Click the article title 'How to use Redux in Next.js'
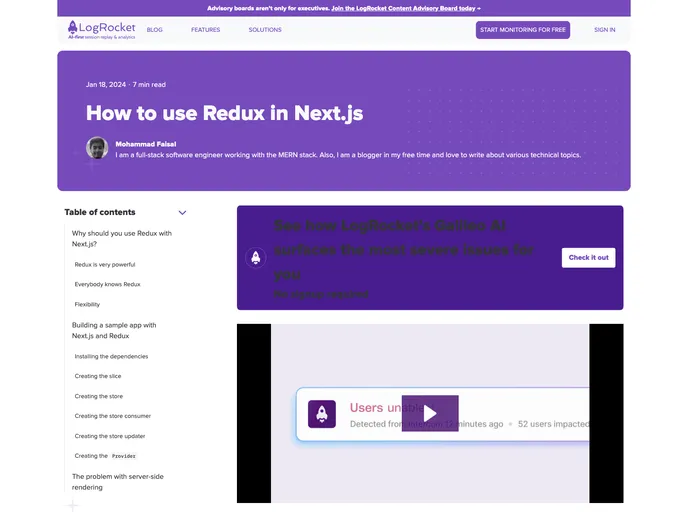 pos(224,113)
